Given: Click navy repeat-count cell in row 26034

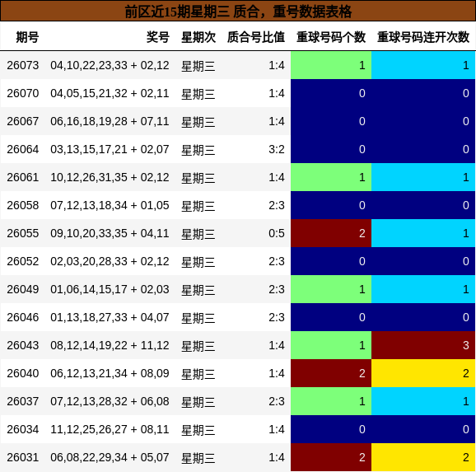Looking at the screenshot, I should click(331, 429).
